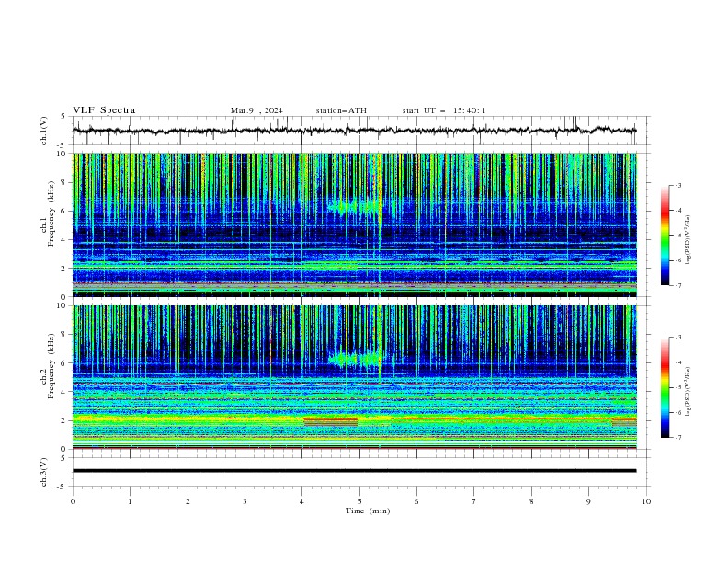Click the 'VLF Spectra' plot title
Viewport: 728px width, 563px height.
coord(104,110)
